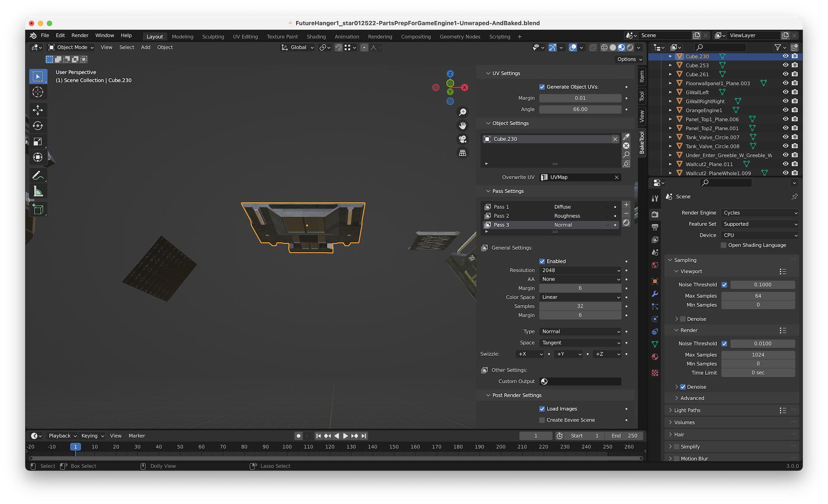The width and height of the screenshot is (828, 504).
Task: Switch to the UV Editing workspace tab
Action: pos(245,37)
